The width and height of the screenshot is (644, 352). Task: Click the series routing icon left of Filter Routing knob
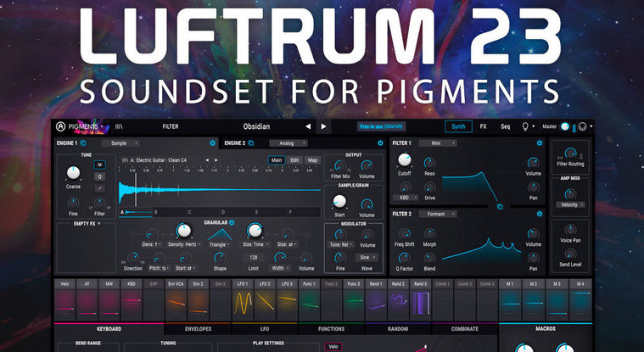tap(559, 157)
